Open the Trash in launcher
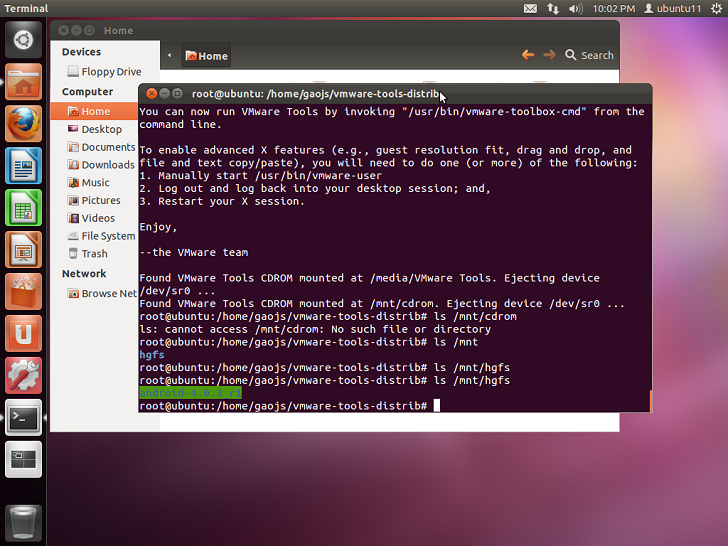The width and height of the screenshot is (728, 546). 23,523
